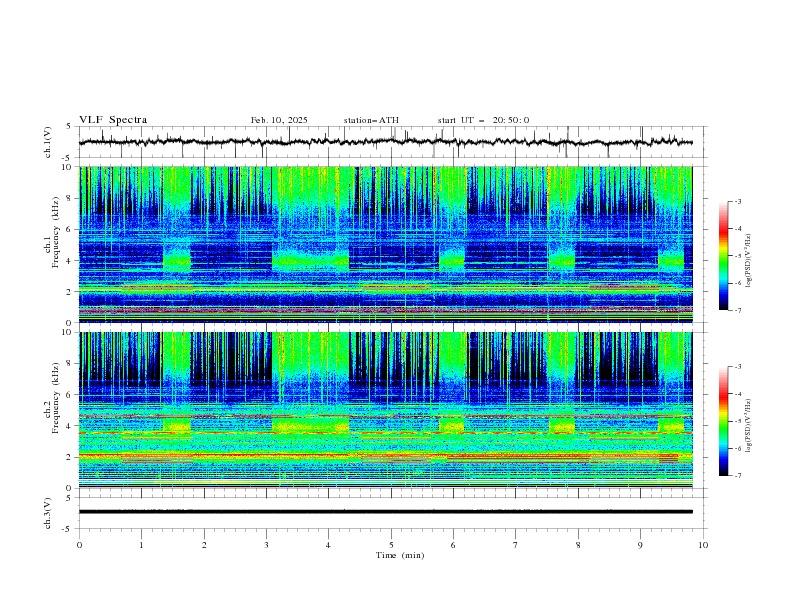The image size is (792, 612).
Task: Click ch.2 colorbar '-7' tick value
Action: (x=737, y=476)
